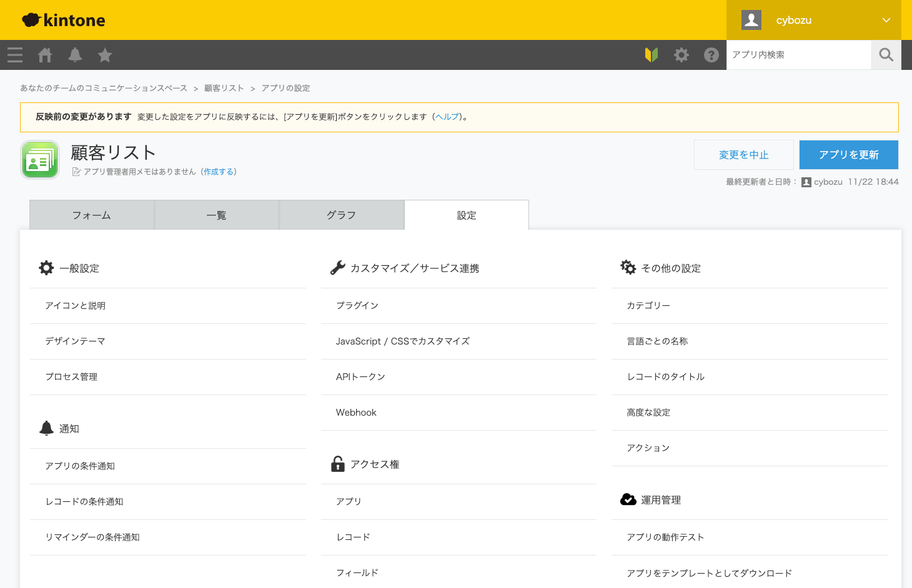Open 言語ごとの名称 settings
The height and width of the screenshot is (588, 912).
tap(750, 341)
